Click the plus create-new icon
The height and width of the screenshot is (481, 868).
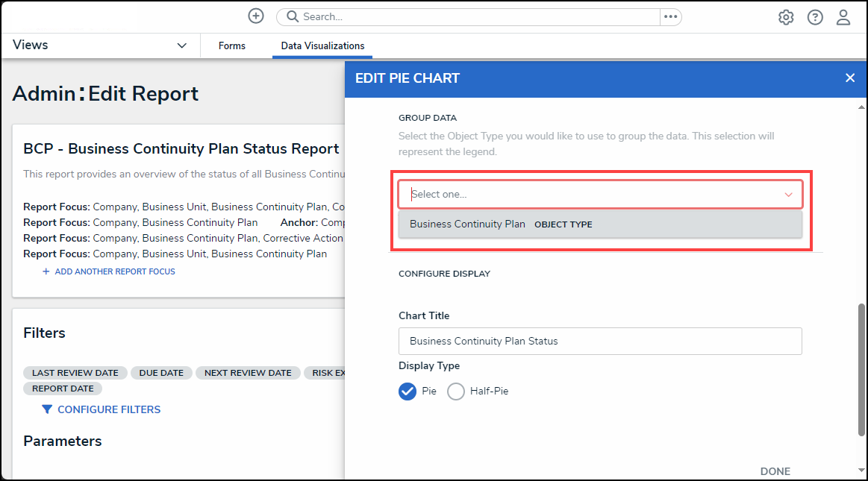pos(256,16)
